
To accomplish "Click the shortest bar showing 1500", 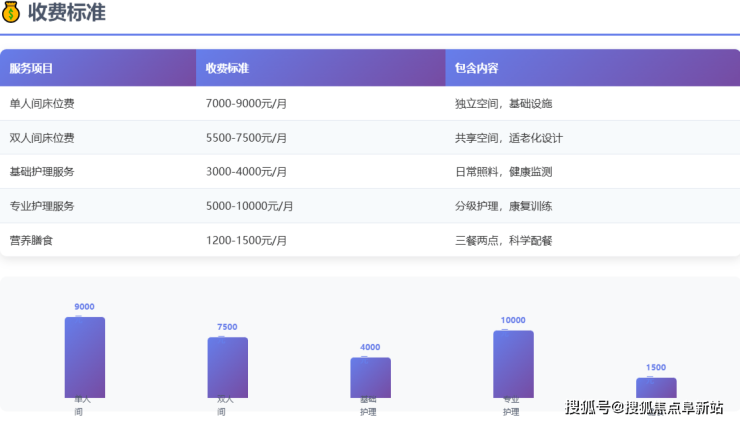I will pyautogui.click(x=656, y=386).
